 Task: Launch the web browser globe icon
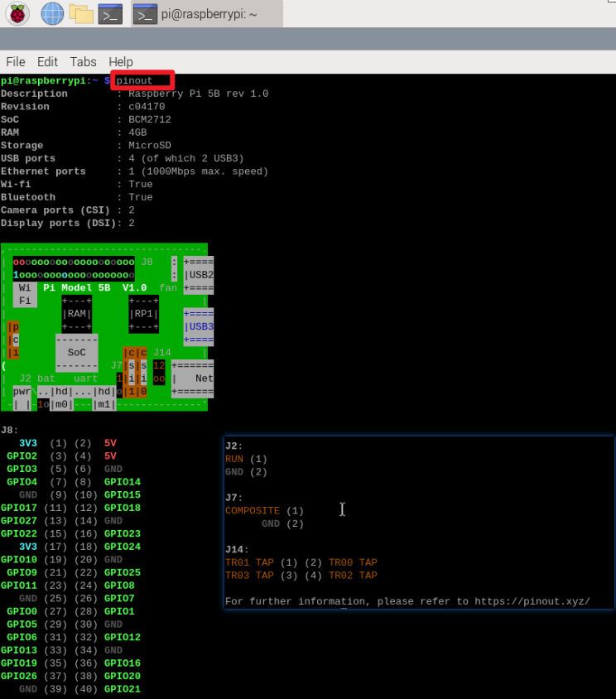tap(52, 13)
